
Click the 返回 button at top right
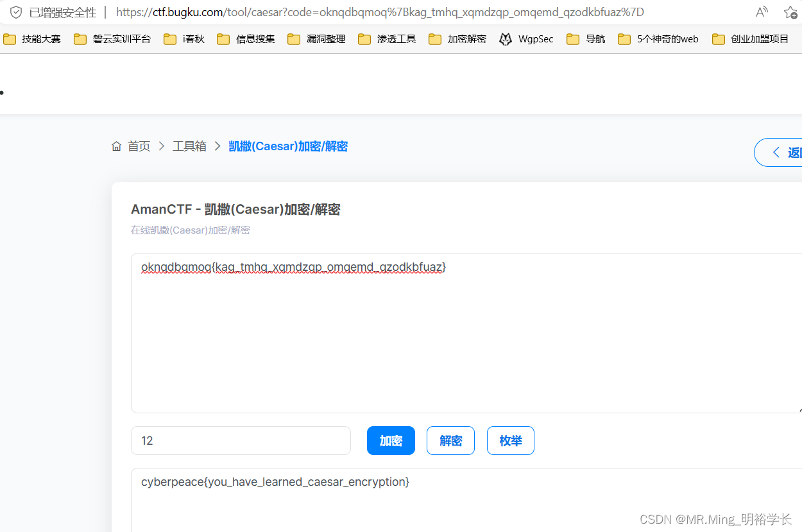pyautogui.click(x=786, y=152)
